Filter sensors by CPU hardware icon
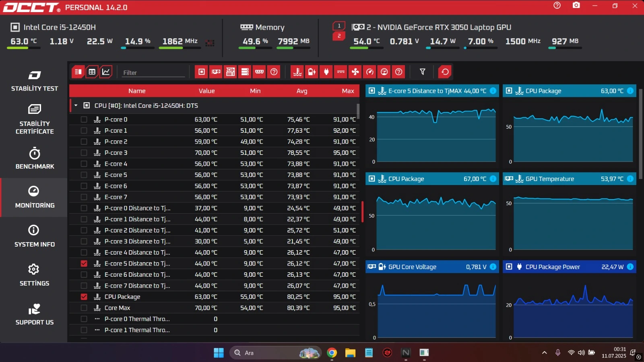Image resolution: width=644 pixels, height=362 pixels. pyautogui.click(x=202, y=72)
